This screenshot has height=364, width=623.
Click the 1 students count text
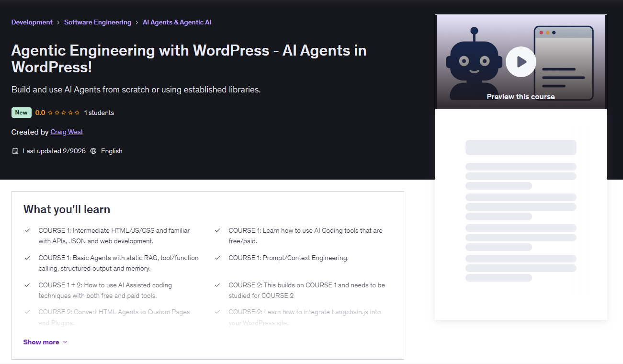click(x=99, y=112)
